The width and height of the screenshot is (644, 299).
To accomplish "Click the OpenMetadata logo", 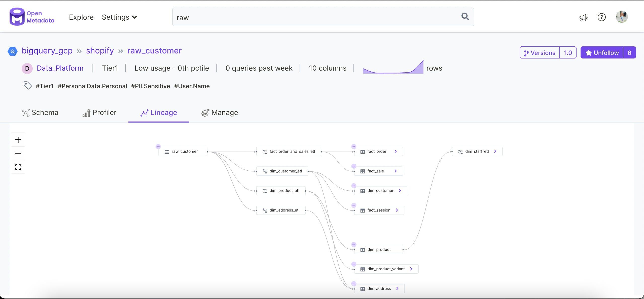I will coord(32,17).
